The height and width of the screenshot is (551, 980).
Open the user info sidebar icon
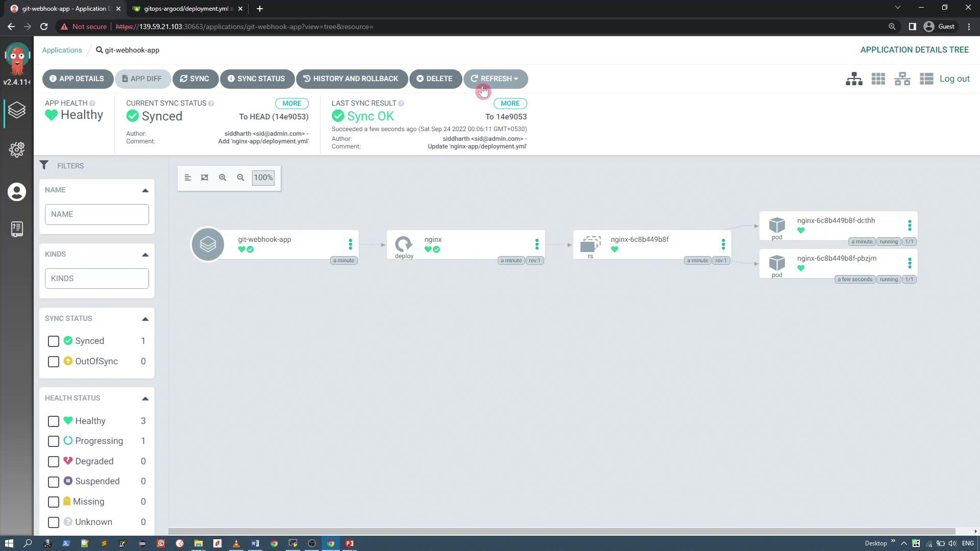[x=17, y=192]
